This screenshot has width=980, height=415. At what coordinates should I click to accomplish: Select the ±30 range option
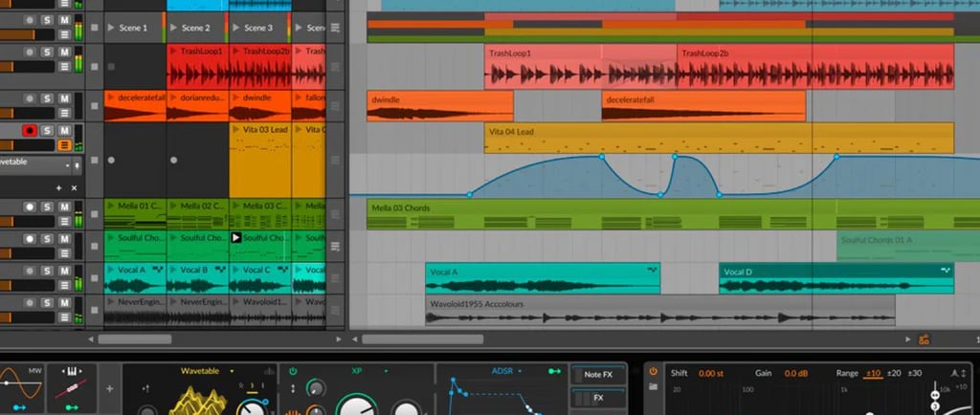(x=914, y=373)
